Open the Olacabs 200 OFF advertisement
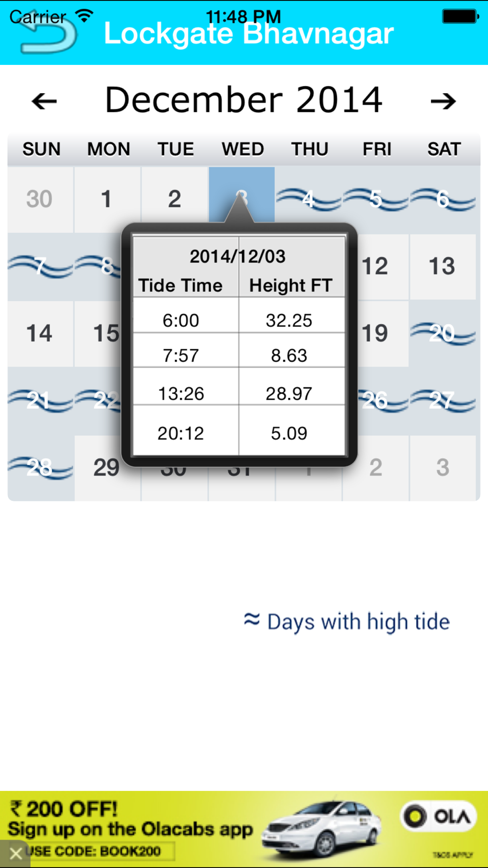Screen dimensions: 488x868 click(244, 829)
